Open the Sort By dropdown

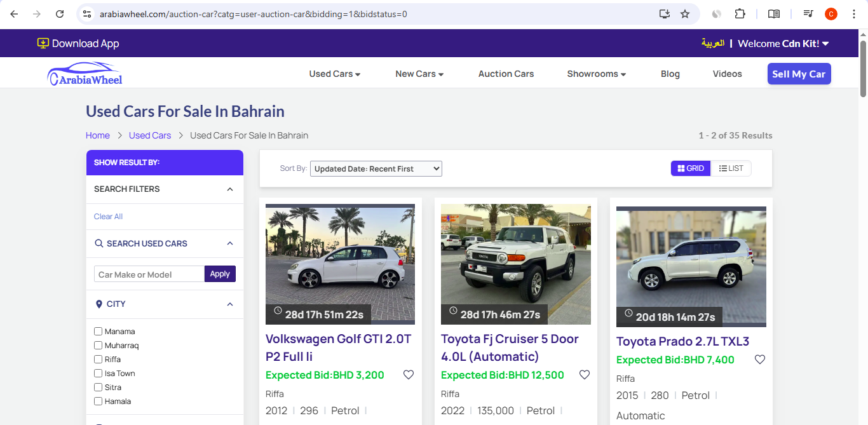point(376,169)
